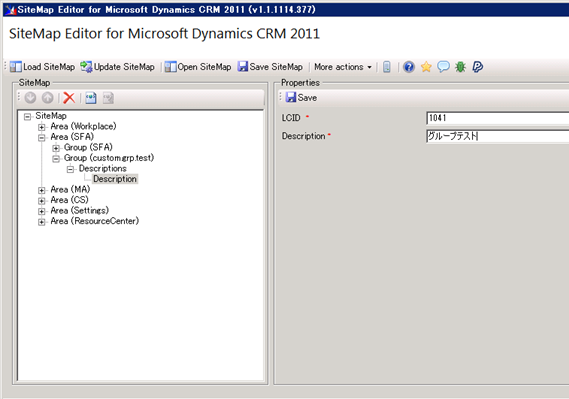Expand the Area (Workplace) node
The width and height of the screenshot is (569, 399).
click(42, 127)
